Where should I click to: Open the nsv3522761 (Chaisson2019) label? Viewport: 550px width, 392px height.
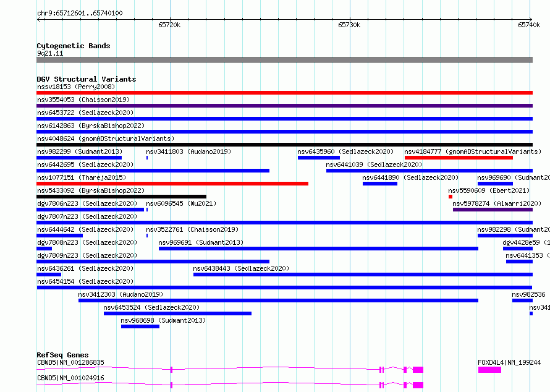click(x=192, y=229)
